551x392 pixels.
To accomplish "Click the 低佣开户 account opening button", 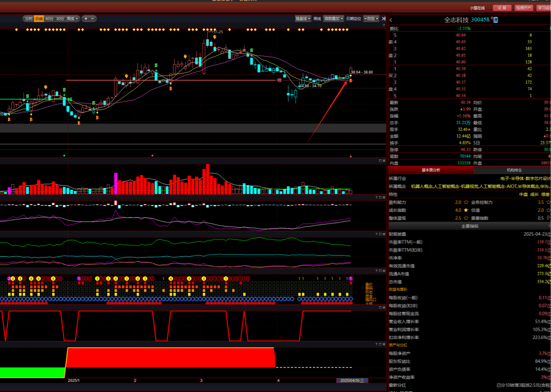I will point(524,8).
